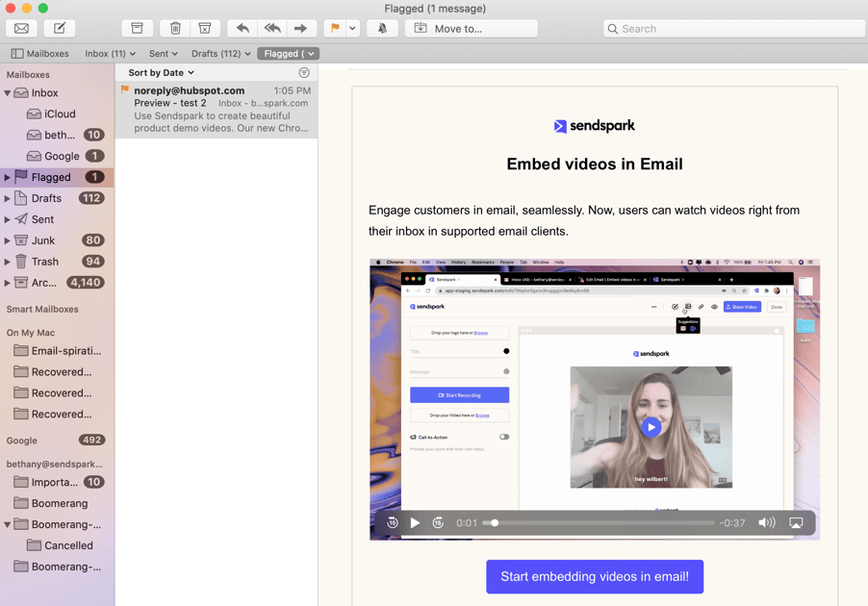Archive the selected message
The image size is (868, 606).
137,29
